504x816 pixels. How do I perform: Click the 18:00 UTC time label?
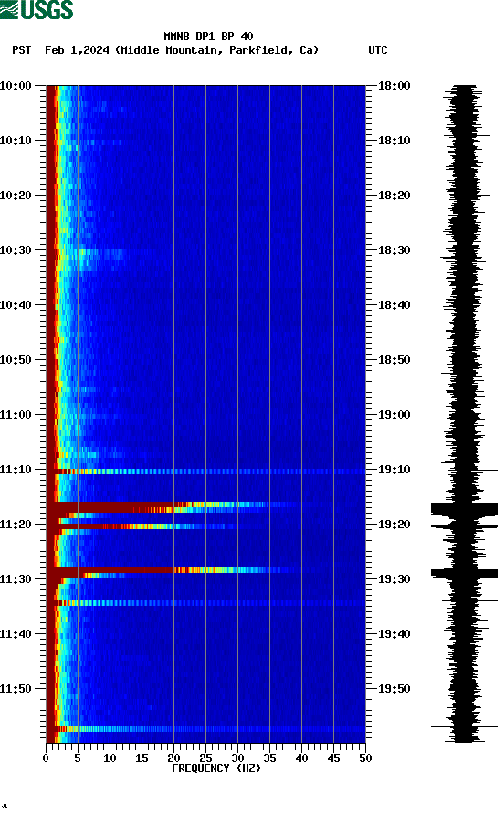(x=394, y=85)
